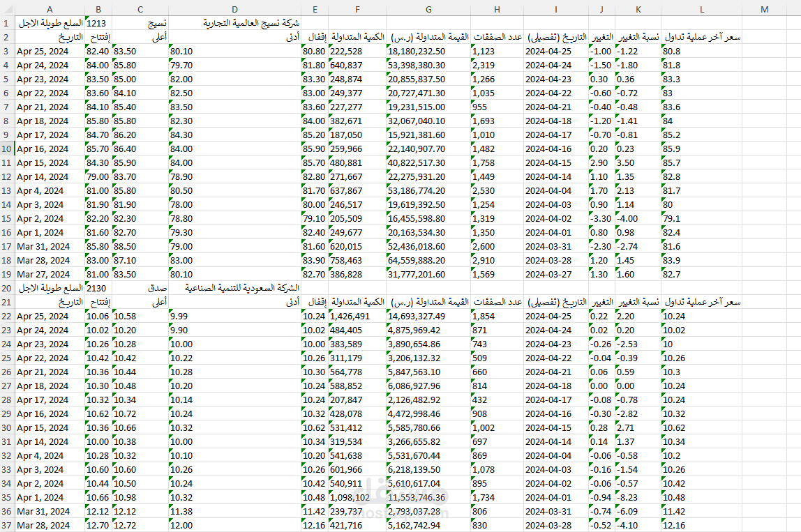This screenshot has height=532, width=801.
Task: Click open price cell 79.00 in row 12
Action: pyautogui.click(x=98, y=177)
